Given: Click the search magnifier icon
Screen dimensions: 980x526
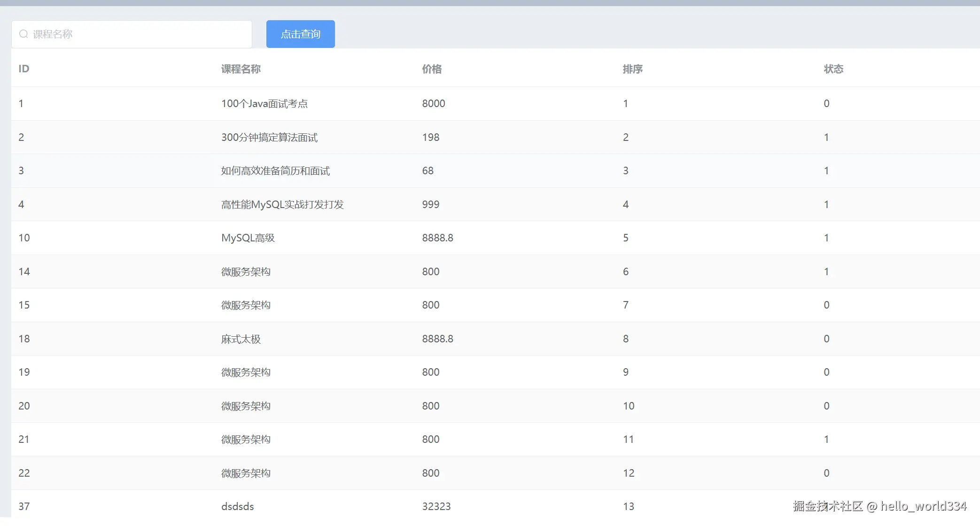Looking at the screenshot, I should (23, 34).
